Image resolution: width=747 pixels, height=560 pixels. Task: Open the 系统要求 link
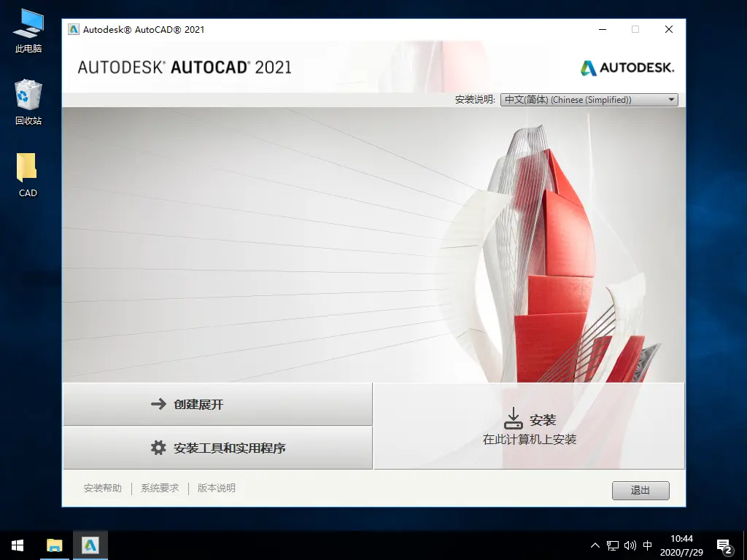(x=160, y=488)
